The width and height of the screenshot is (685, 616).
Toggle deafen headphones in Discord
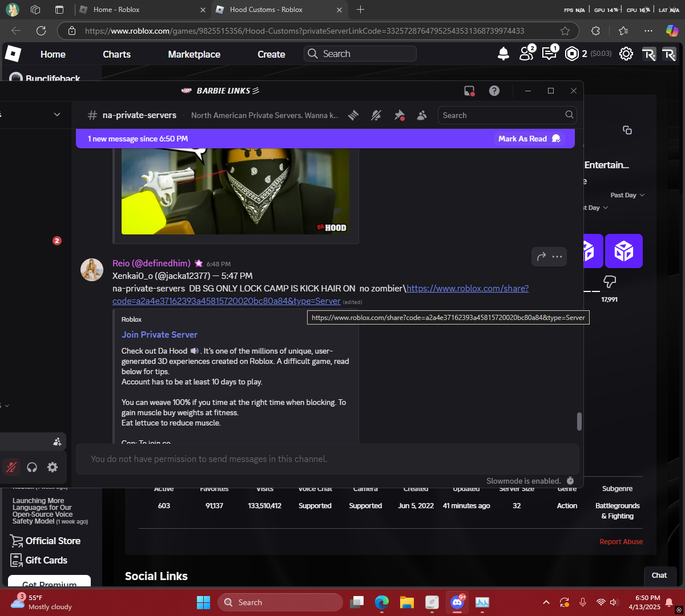click(32, 467)
